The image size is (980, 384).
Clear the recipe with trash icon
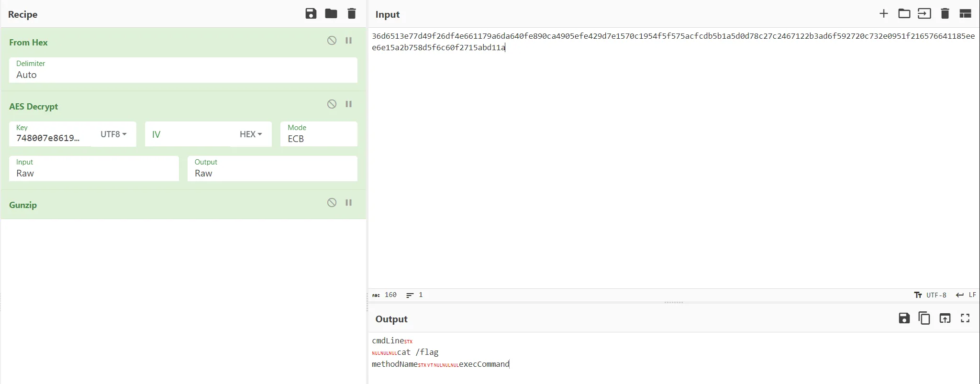352,14
